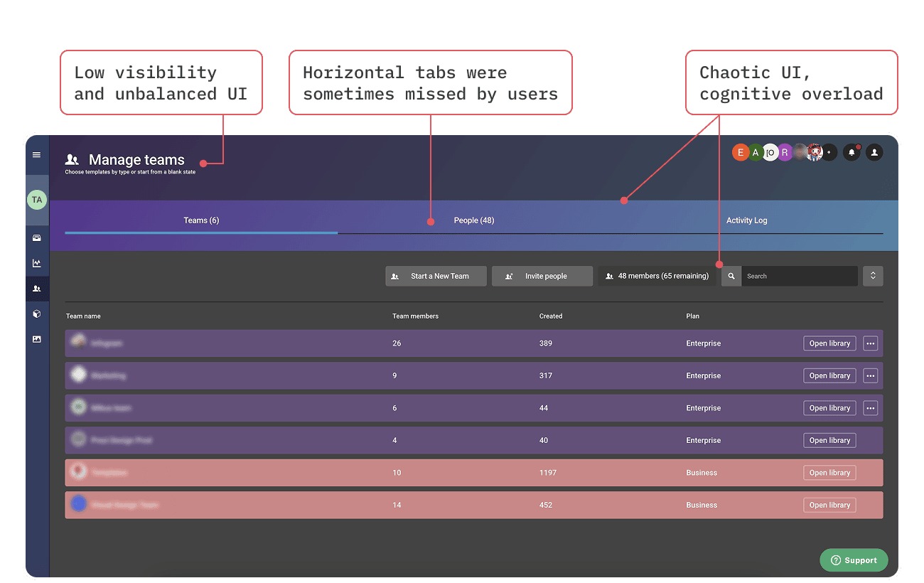Click the Created value 452
Screen dimensions: 924x583
point(546,505)
